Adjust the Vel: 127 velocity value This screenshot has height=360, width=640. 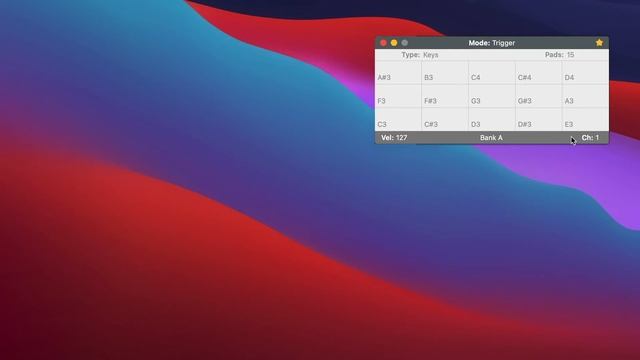pyautogui.click(x=394, y=138)
